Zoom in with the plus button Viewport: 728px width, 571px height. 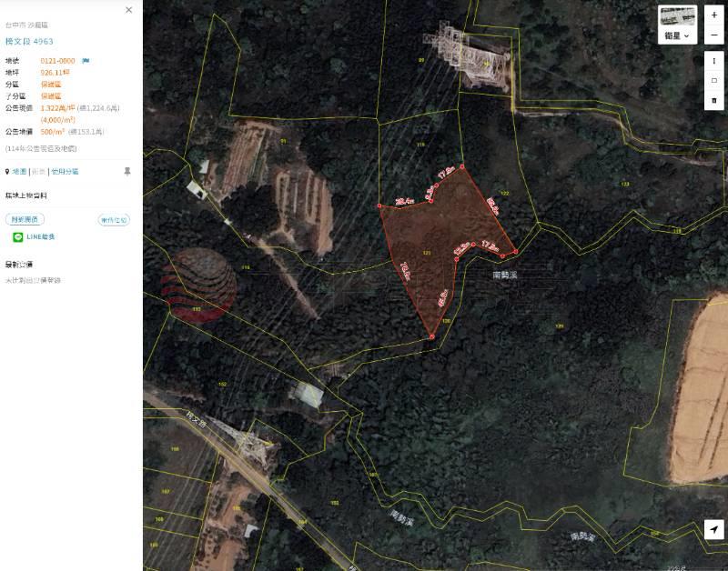coord(713,15)
